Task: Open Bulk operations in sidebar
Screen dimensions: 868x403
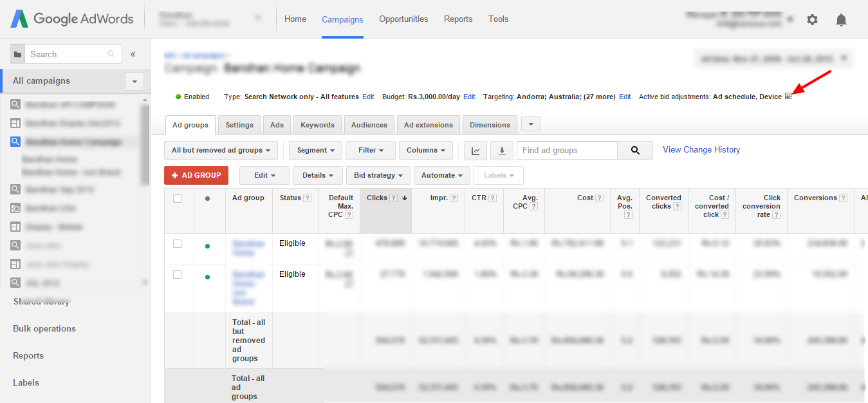Action: pos(44,329)
